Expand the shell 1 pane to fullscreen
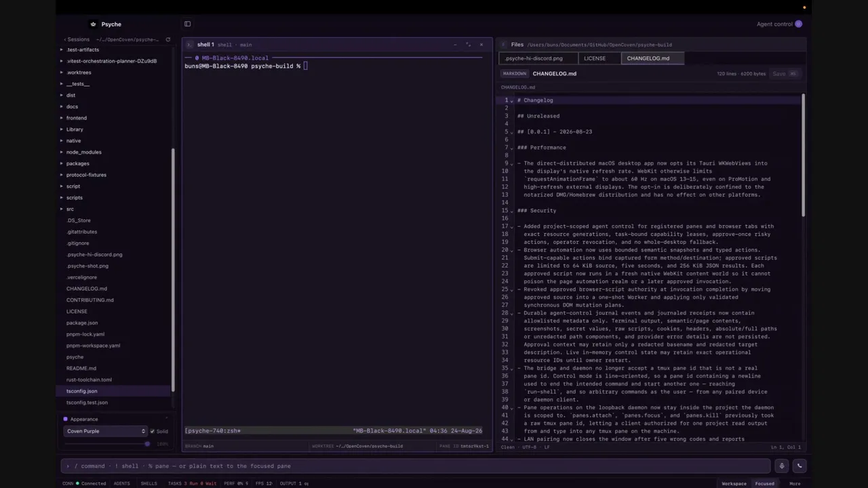Viewport: 868px width, 488px height. (x=468, y=45)
